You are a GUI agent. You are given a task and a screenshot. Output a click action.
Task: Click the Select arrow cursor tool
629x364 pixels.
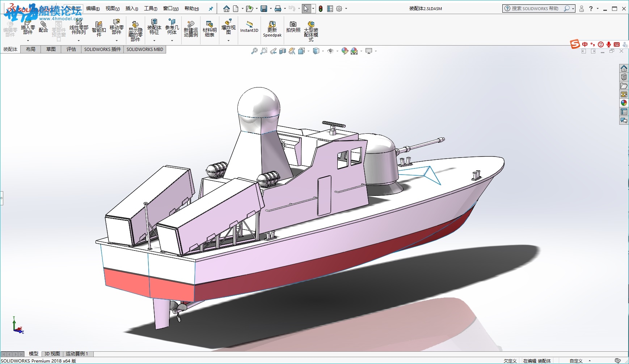point(306,9)
